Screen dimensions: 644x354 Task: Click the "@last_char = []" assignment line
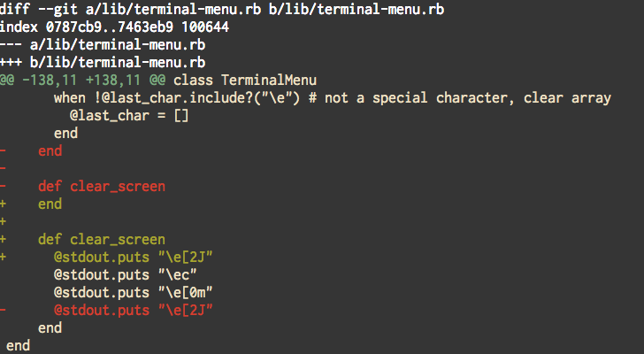(x=129, y=115)
